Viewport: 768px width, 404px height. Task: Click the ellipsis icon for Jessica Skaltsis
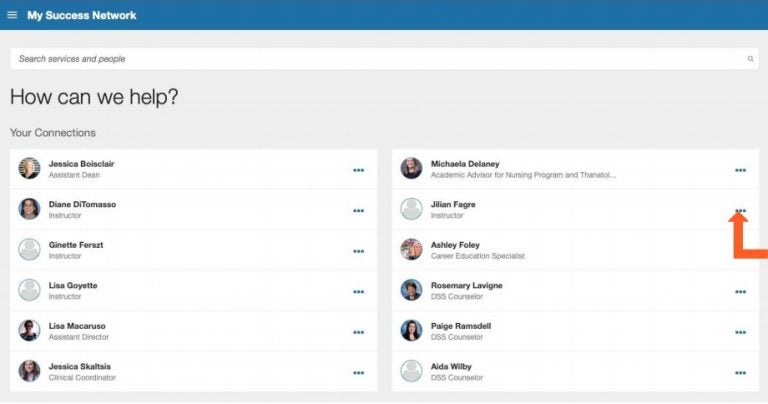point(358,373)
